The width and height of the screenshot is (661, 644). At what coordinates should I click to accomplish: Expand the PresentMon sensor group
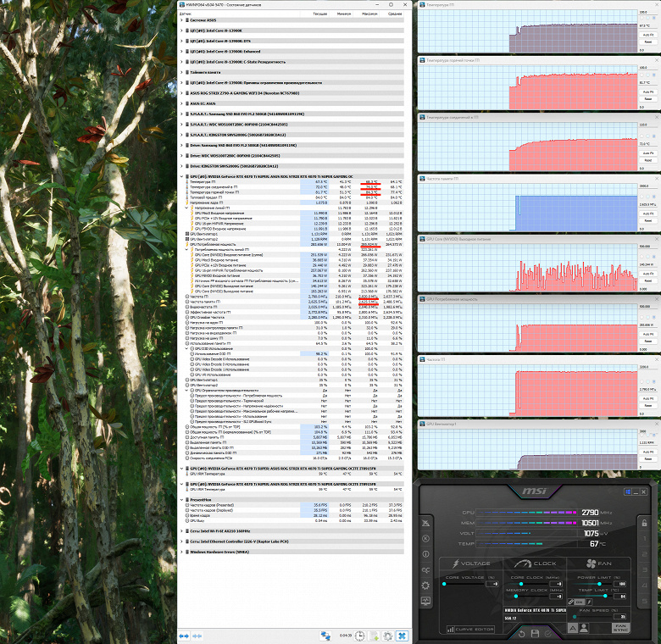[181, 499]
